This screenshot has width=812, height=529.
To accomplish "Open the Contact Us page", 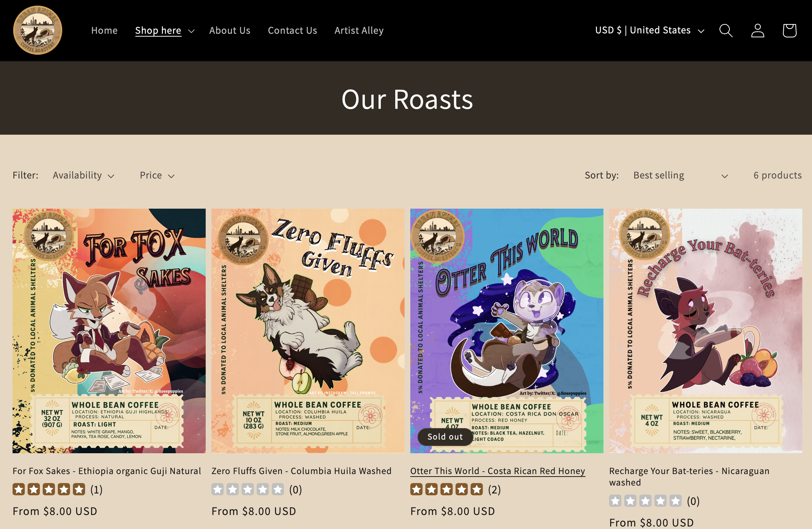I will (292, 31).
